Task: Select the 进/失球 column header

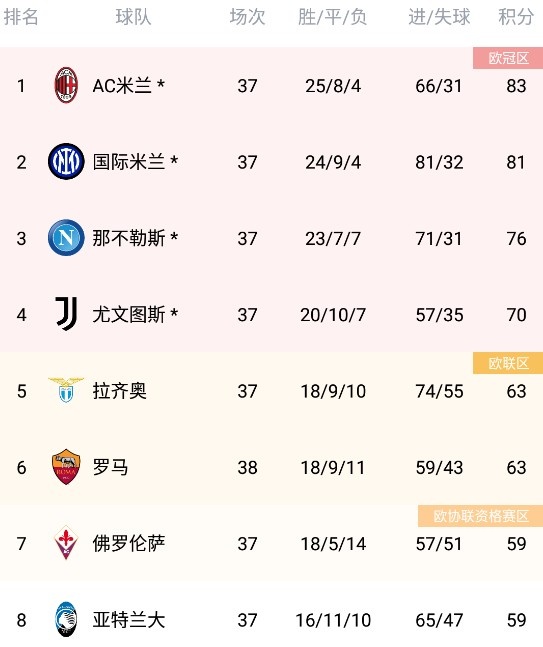Action: click(x=439, y=17)
